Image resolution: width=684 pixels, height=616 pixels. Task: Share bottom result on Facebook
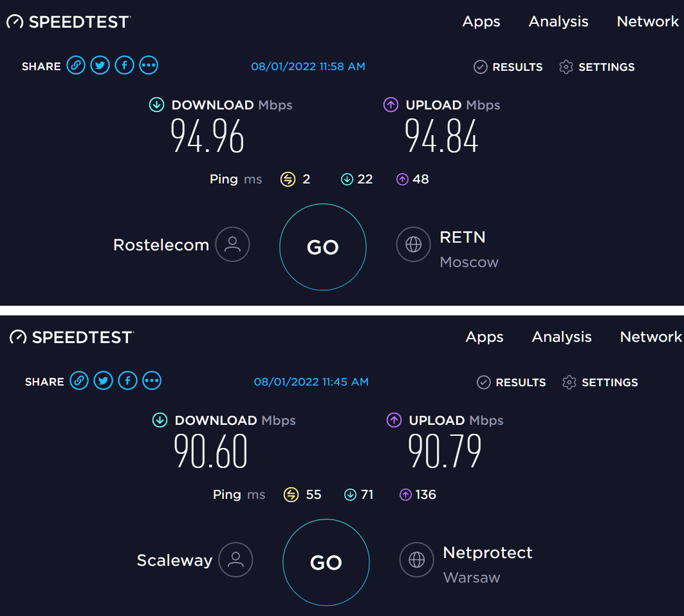(127, 381)
